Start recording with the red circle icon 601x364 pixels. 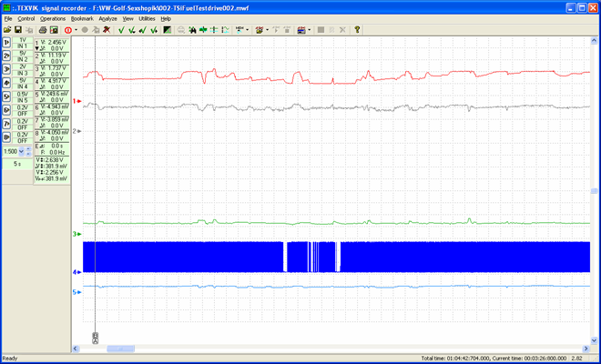click(x=68, y=30)
